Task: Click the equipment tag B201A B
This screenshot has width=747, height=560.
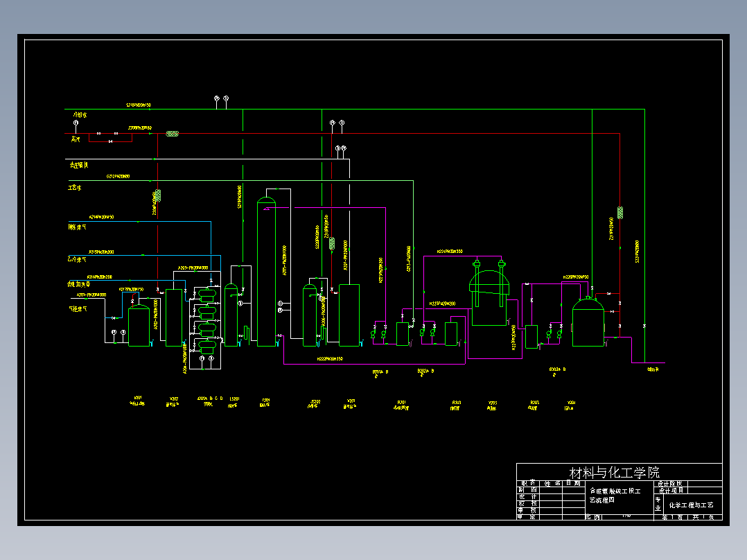Action: pos(380,371)
